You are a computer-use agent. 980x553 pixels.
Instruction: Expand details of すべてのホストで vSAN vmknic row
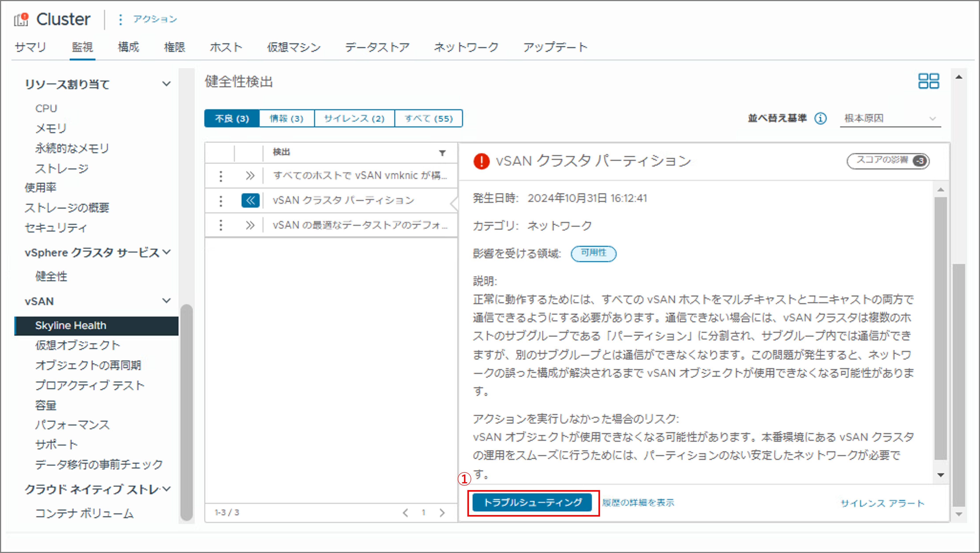(250, 176)
